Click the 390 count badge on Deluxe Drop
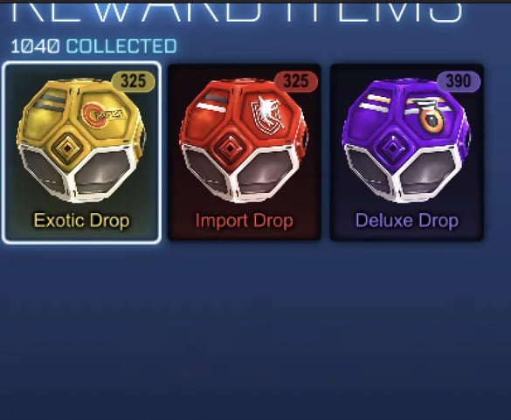The width and height of the screenshot is (511, 420). (x=459, y=81)
